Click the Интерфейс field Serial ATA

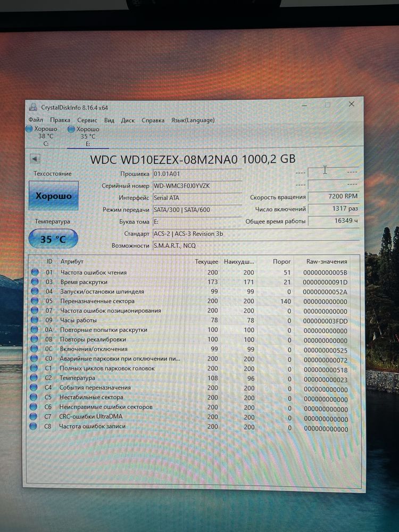pyautogui.click(x=197, y=198)
